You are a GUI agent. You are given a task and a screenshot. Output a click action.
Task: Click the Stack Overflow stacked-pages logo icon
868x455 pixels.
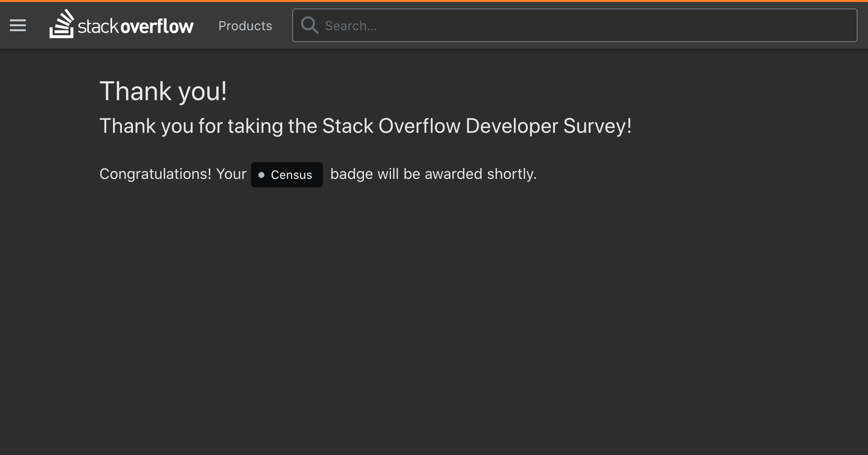point(62,24)
